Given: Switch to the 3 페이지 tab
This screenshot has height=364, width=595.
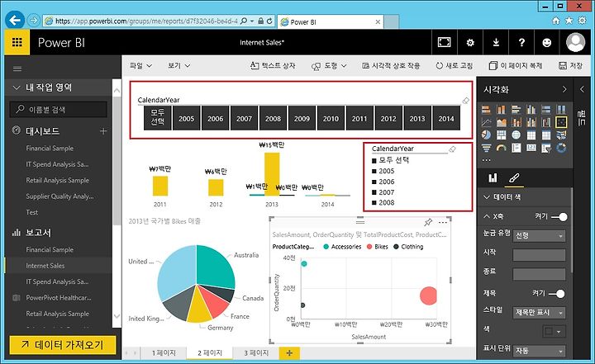Looking at the screenshot, I should 256,353.
